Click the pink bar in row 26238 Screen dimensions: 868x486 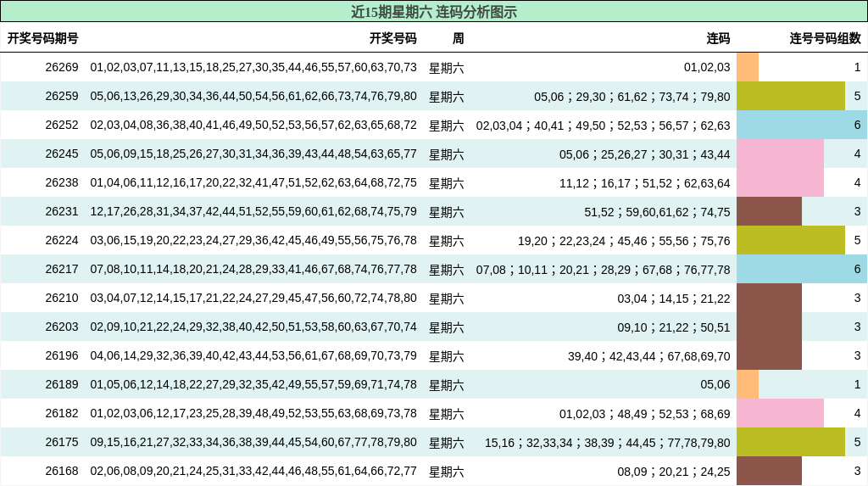pyautogui.click(x=780, y=182)
